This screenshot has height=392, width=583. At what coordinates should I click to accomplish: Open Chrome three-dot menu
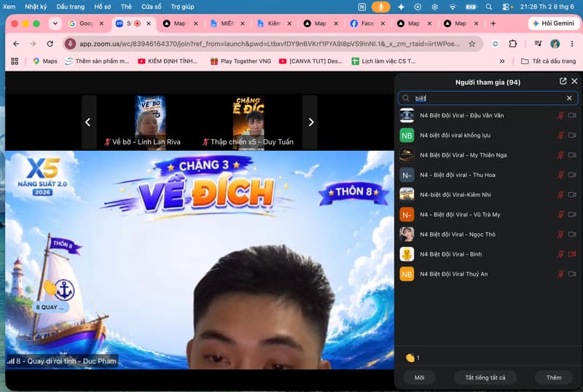572,44
